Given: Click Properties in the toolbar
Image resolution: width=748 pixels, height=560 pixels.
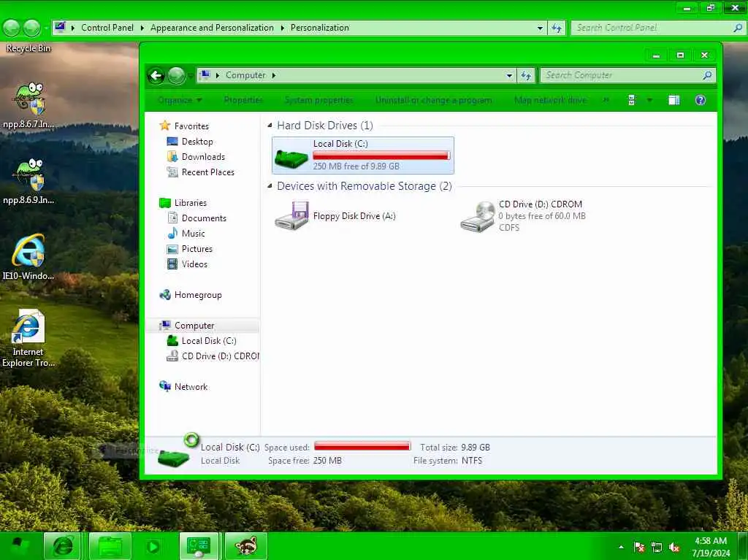Looking at the screenshot, I should pos(243,100).
